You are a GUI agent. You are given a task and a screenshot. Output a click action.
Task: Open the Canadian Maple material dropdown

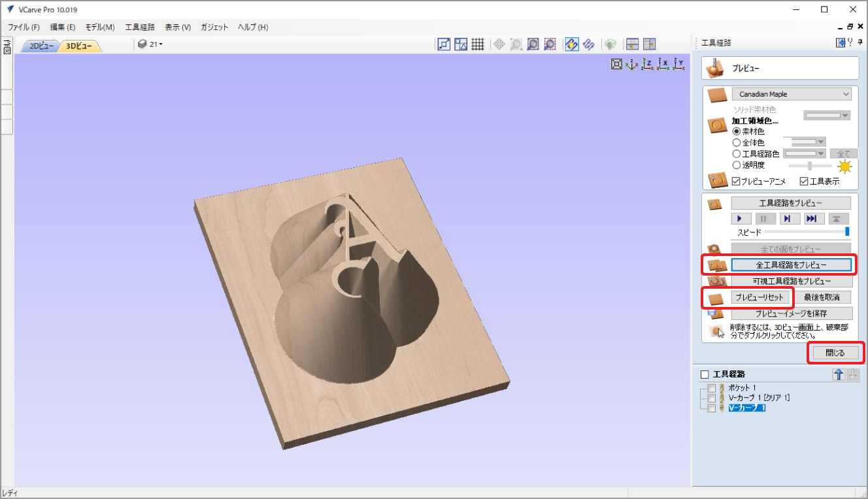(792, 94)
